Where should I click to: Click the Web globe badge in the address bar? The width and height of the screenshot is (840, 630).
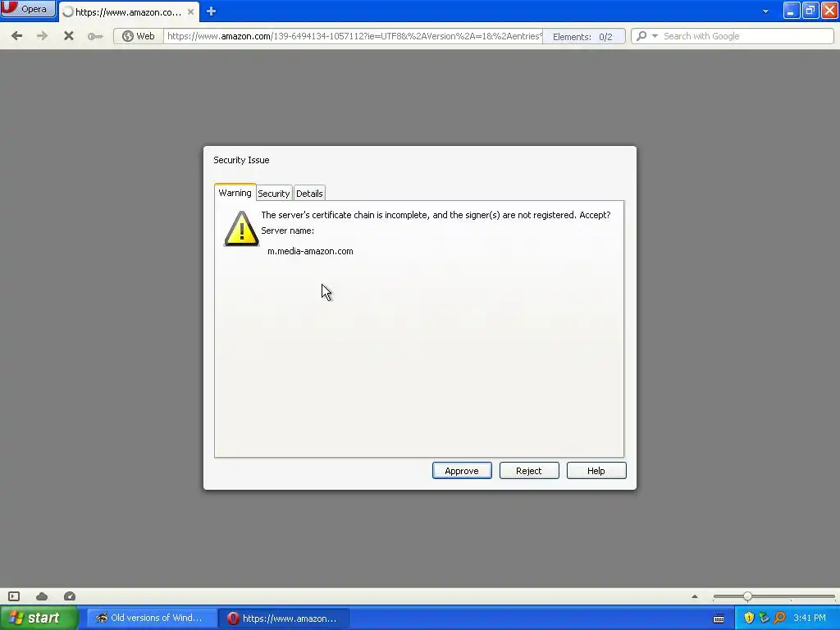click(139, 36)
